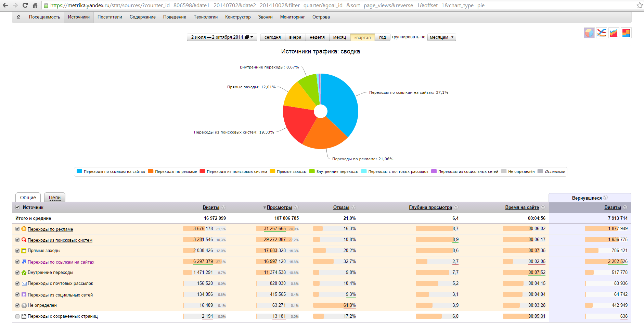Click the arrow icon by Переходы по ссылкам на сайтах
Viewport: 644px width, 328px height.
click(x=24, y=262)
